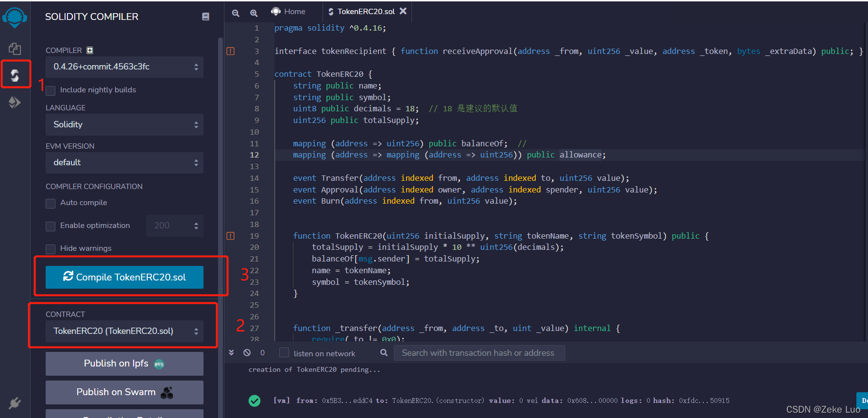Open the compiler version dropdown
Screen dimensions: 868x418
click(x=124, y=67)
